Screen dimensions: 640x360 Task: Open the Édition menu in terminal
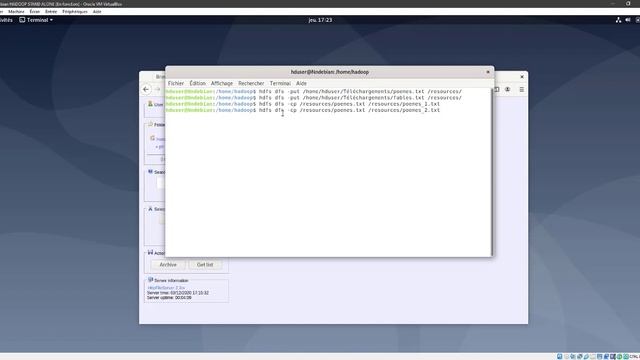(x=198, y=83)
